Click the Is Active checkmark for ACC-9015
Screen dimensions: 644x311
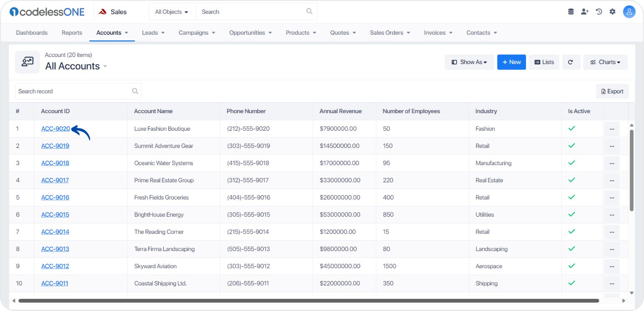coord(571,214)
